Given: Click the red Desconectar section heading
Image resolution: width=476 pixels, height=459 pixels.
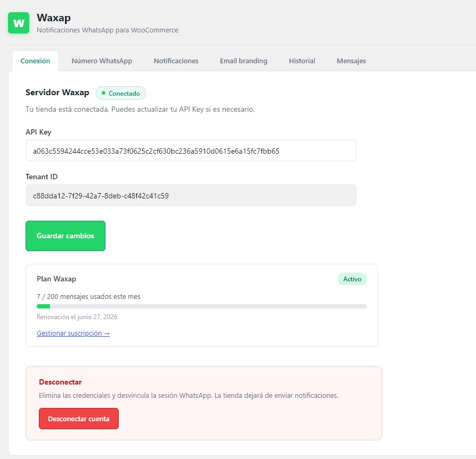Looking at the screenshot, I should tap(60, 382).
